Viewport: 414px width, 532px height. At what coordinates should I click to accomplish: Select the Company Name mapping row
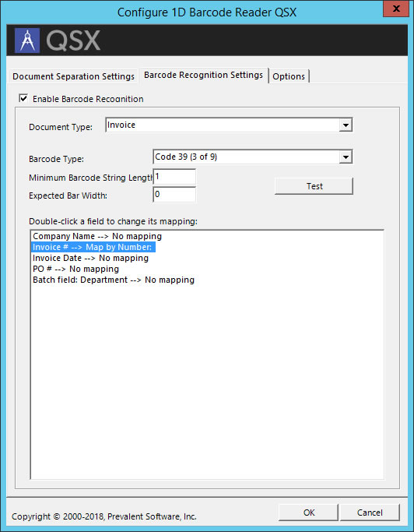tap(97, 236)
